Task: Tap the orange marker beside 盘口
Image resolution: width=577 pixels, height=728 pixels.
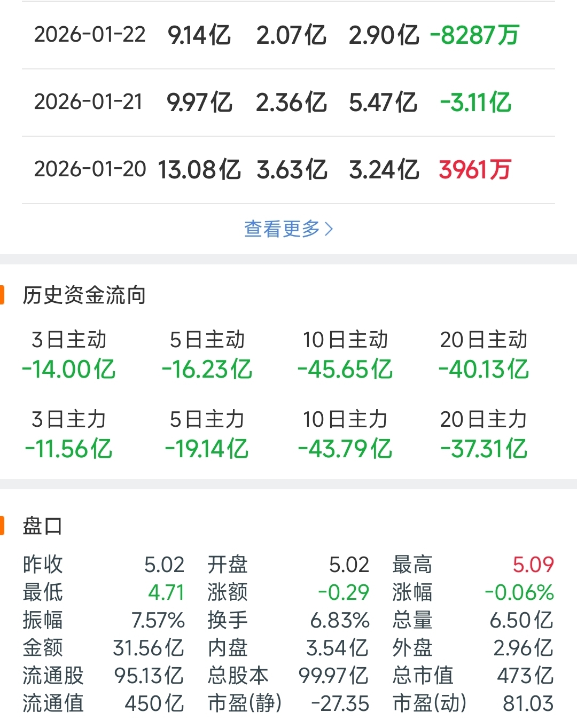Action: pos(2,526)
